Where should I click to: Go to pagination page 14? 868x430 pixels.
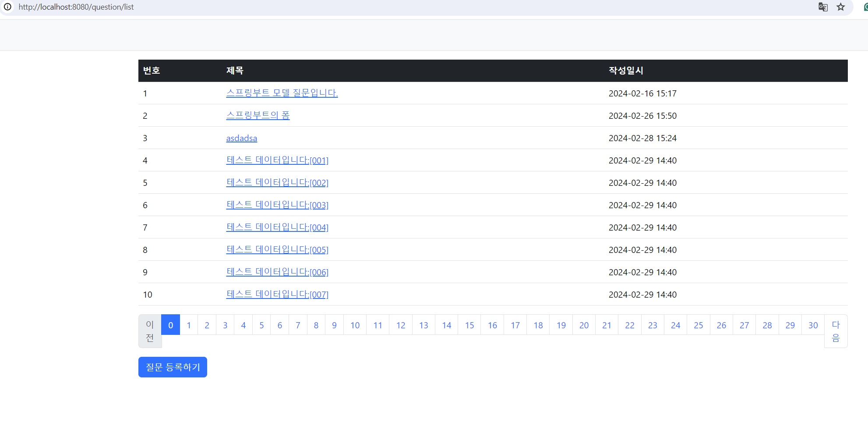[447, 325]
